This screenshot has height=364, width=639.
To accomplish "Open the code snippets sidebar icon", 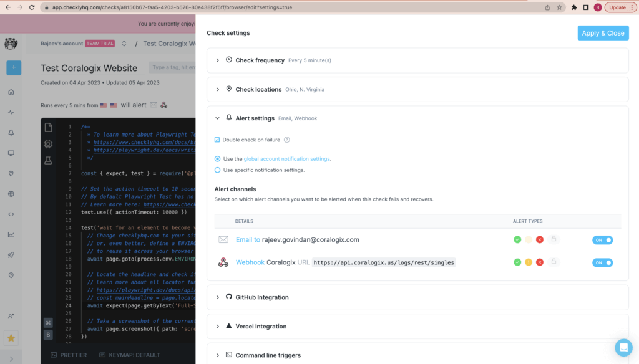I will [x=11, y=214].
